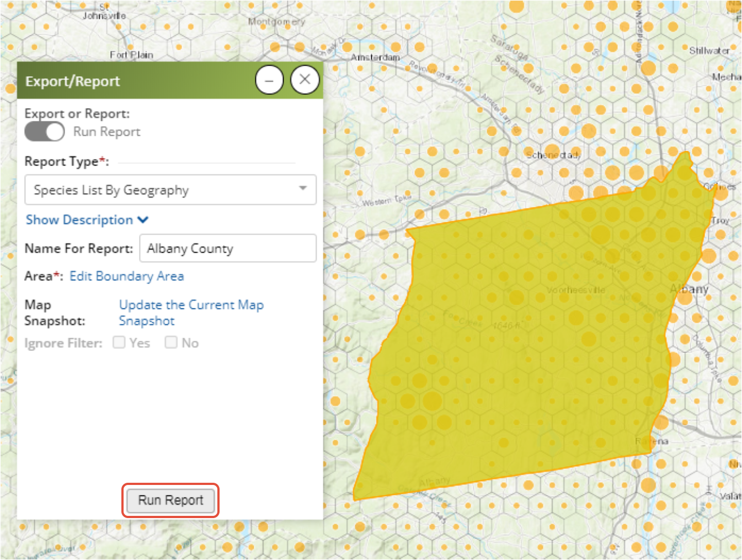
Task: Check the Ignore Filter Yes checkbox
Action: tap(119, 343)
